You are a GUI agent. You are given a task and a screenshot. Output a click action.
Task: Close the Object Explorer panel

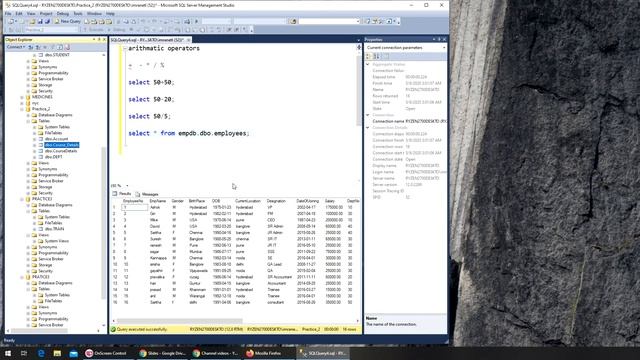104,40
